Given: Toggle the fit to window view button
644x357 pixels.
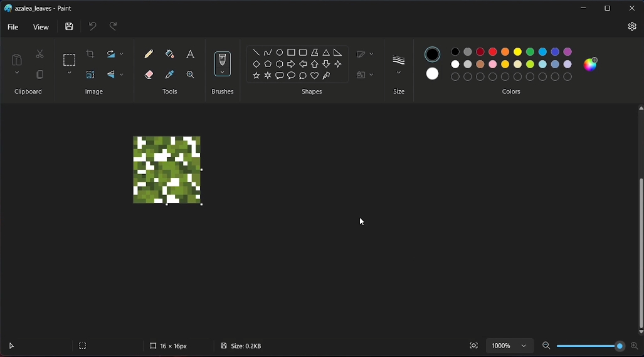Looking at the screenshot, I should [474, 346].
